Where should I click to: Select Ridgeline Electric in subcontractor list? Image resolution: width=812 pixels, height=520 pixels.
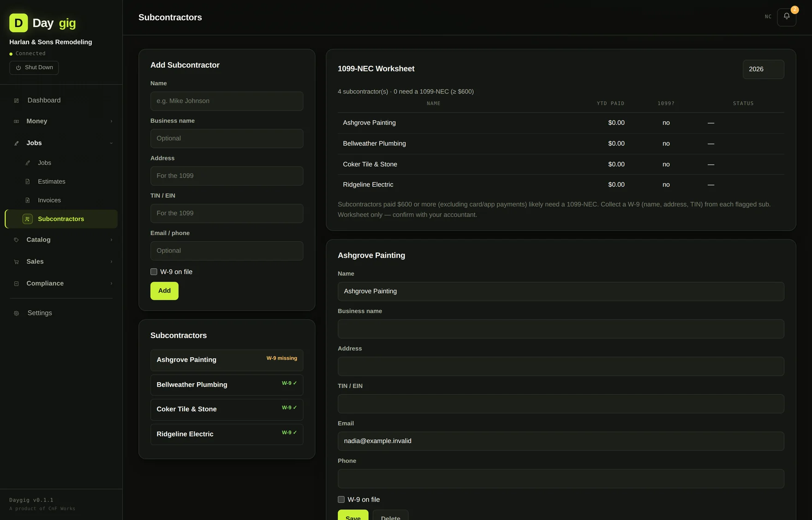point(227,434)
